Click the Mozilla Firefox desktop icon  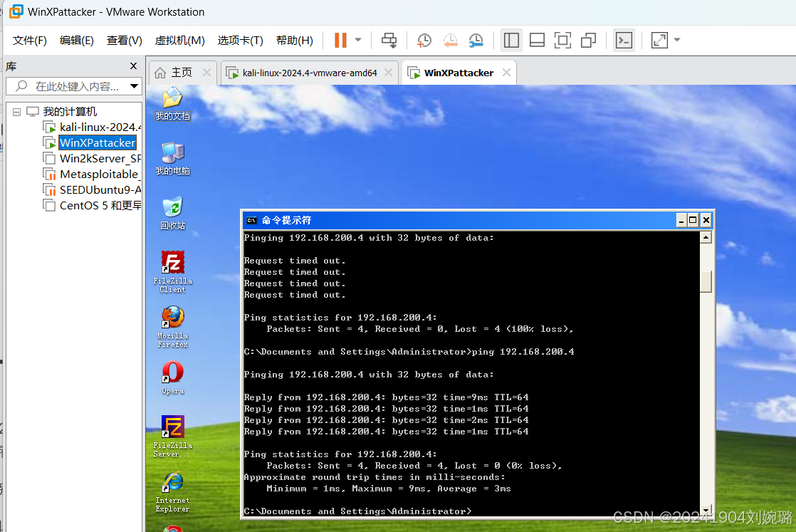[172, 326]
